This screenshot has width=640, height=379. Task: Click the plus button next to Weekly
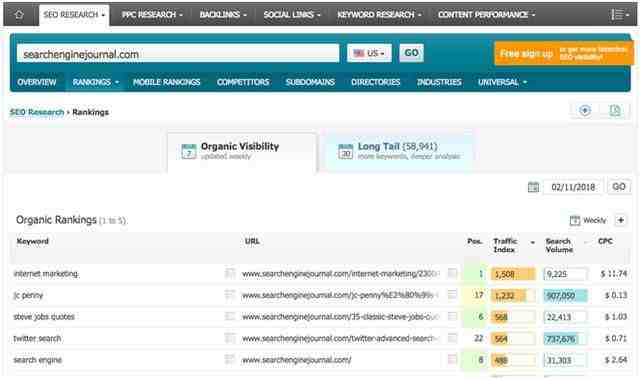(621, 220)
